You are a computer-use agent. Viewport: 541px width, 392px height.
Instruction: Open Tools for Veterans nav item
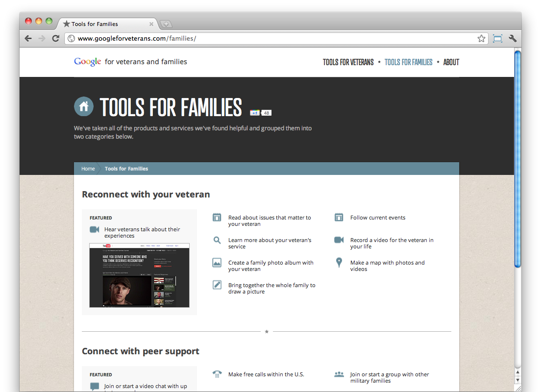pos(348,62)
